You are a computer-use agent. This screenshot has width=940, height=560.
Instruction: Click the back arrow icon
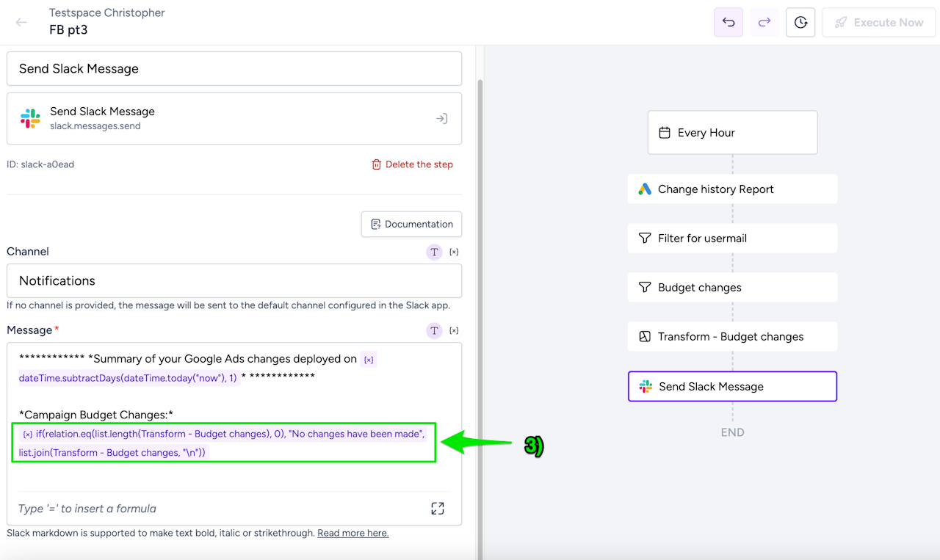[x=21, y=22]
